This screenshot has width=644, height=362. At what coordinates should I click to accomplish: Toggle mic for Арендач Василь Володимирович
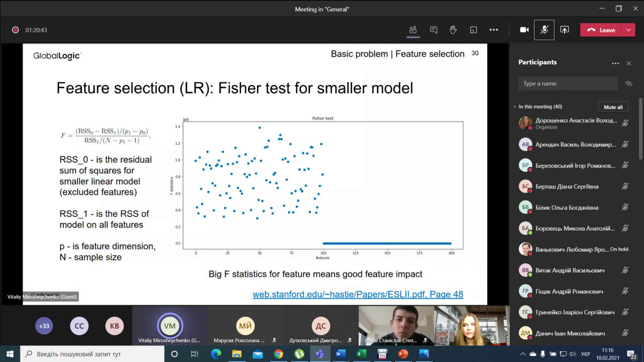(x=625, y=144)
